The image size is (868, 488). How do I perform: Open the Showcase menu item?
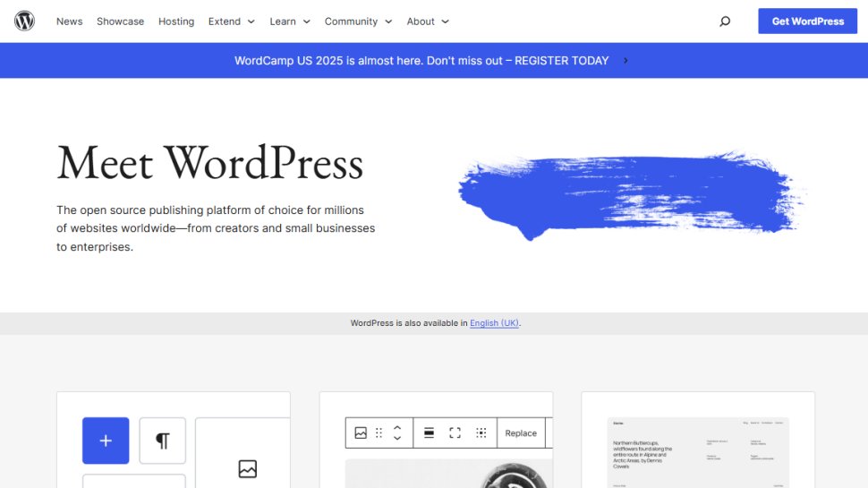120,21
